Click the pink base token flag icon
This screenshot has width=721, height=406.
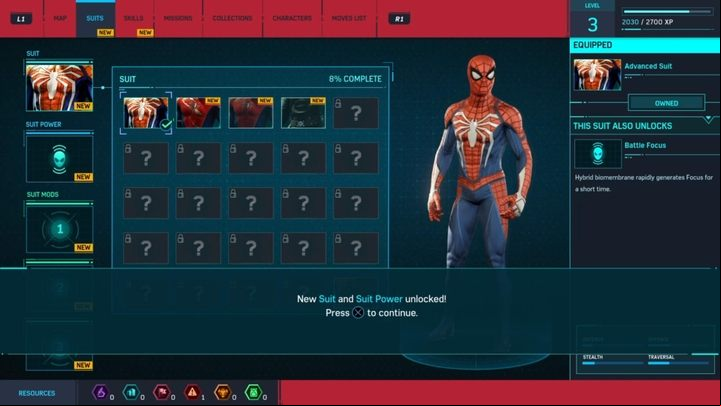162,392
